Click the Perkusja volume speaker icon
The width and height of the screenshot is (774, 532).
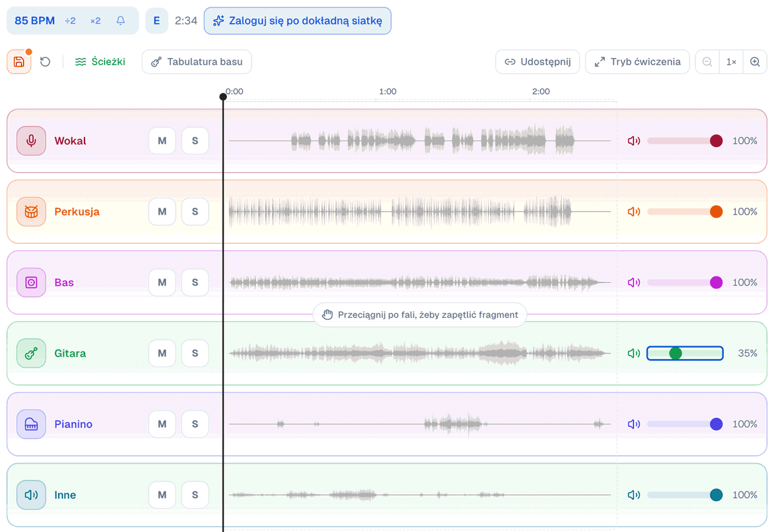[x=634, y=212]
